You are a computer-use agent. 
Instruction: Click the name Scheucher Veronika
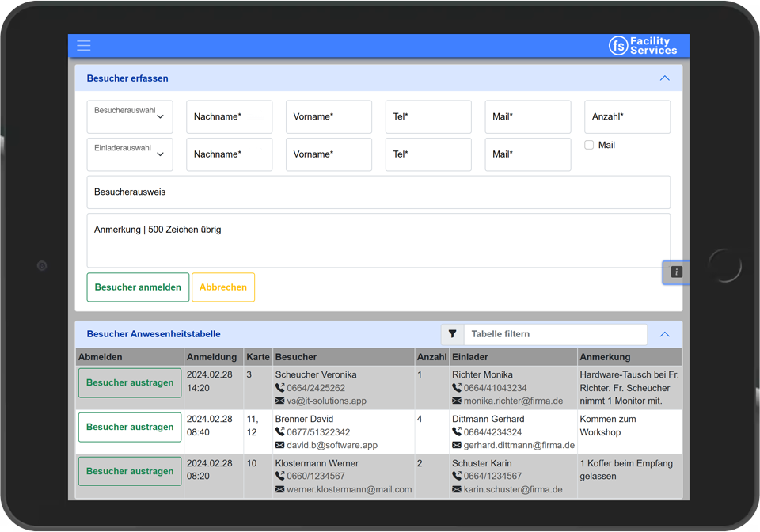coord(316,374)
